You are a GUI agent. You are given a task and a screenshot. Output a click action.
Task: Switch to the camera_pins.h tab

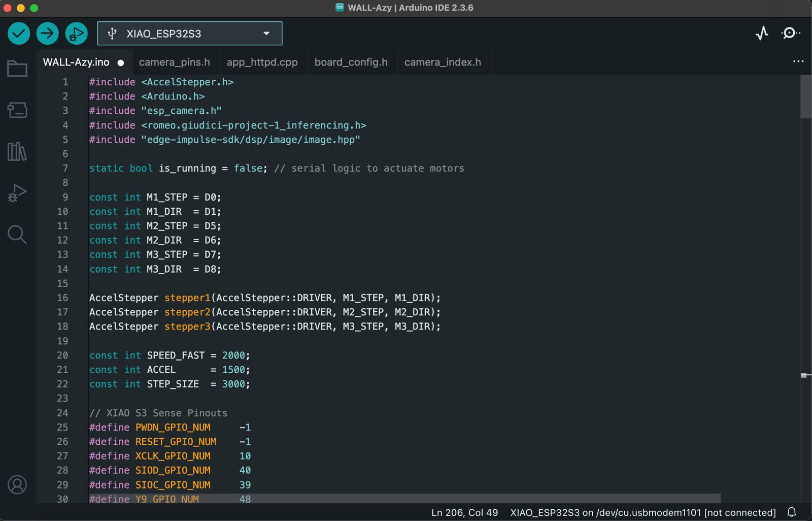pyautogui.click(x=174, y=62)
